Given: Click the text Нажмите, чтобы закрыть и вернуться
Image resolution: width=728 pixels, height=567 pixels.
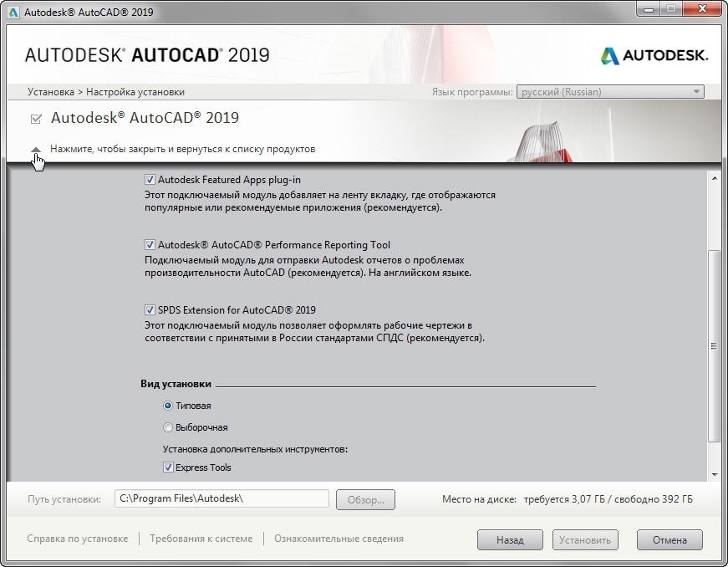Looking at the screenshot, I should click(182, 149).
